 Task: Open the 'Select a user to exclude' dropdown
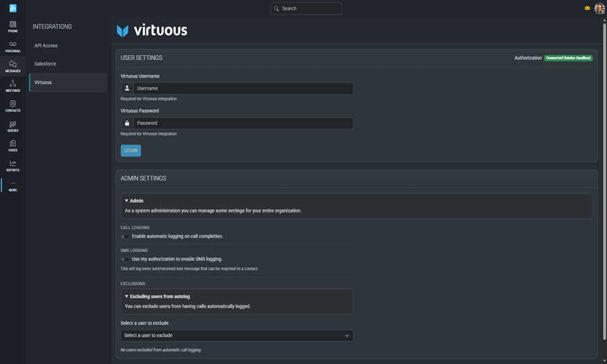(237, 336)
